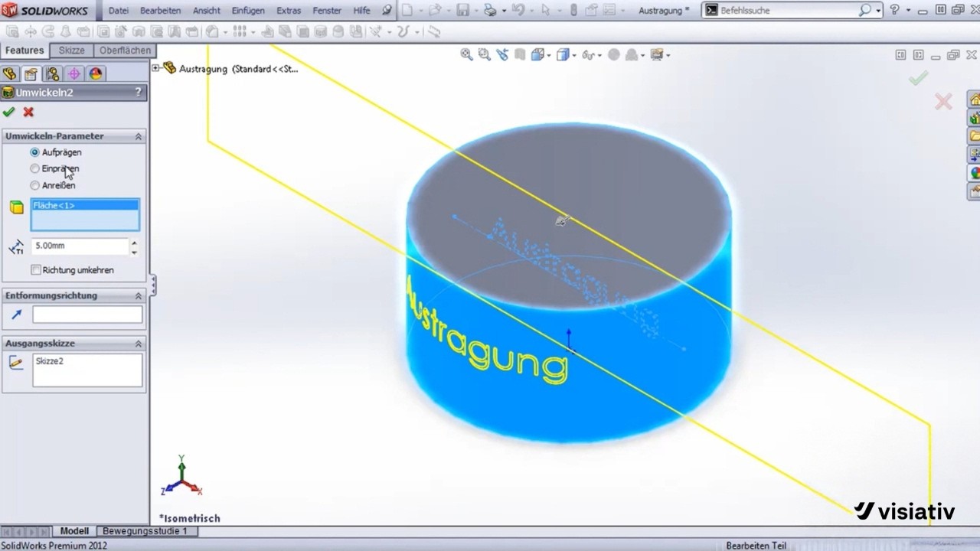Select the Modell tab at the bottom
The image size is (980, 551).
pyautogui.click(x=74, y=531)
